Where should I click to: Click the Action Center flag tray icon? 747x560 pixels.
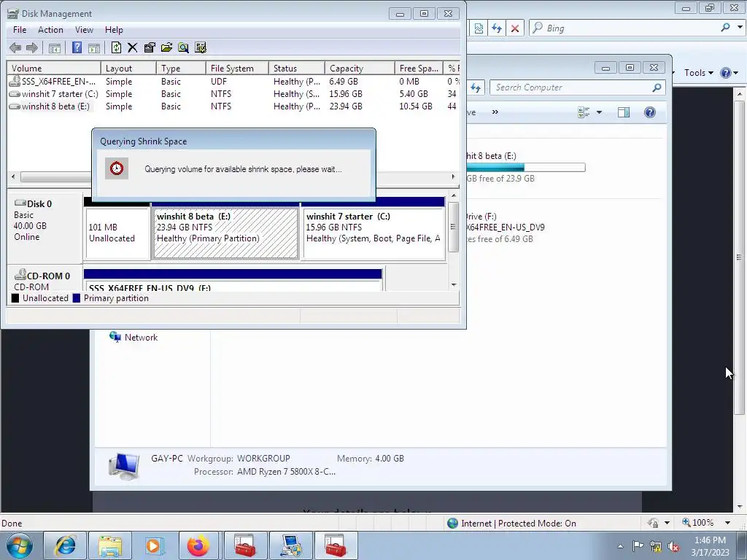click(638, 546)
